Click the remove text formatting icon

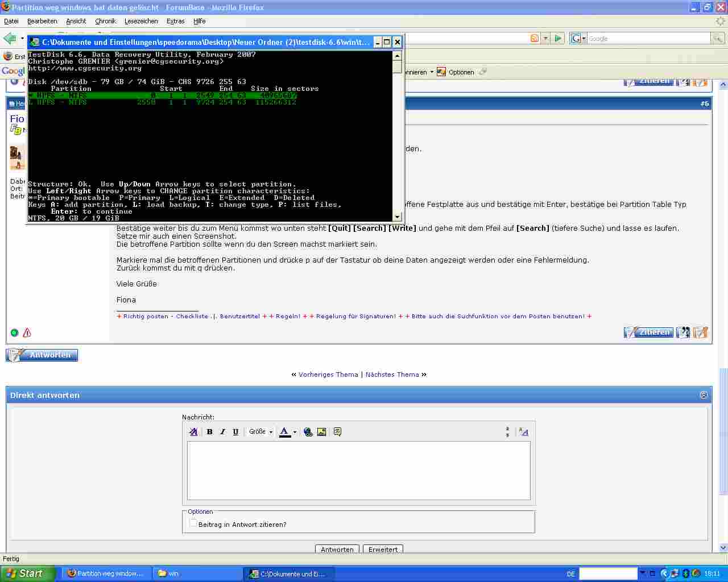tap(193, 432)
